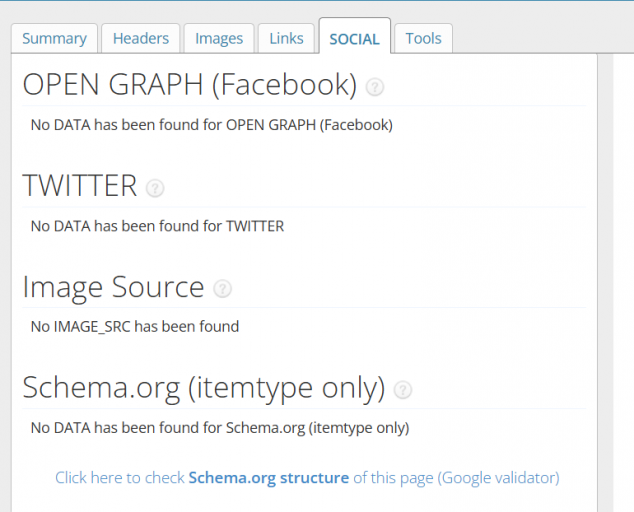Open the help icon next to Image Source

pyautogui.click(x=222, y=289)
